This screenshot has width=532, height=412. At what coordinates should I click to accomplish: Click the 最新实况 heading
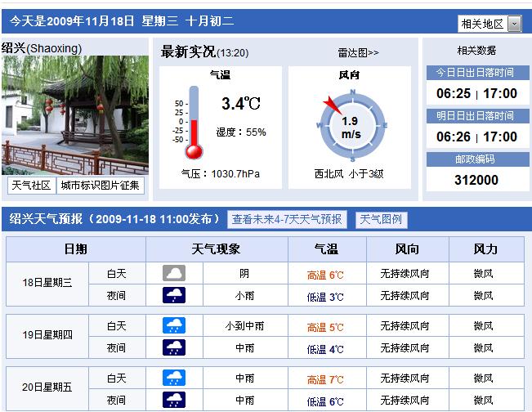click(x=188, y=52)
